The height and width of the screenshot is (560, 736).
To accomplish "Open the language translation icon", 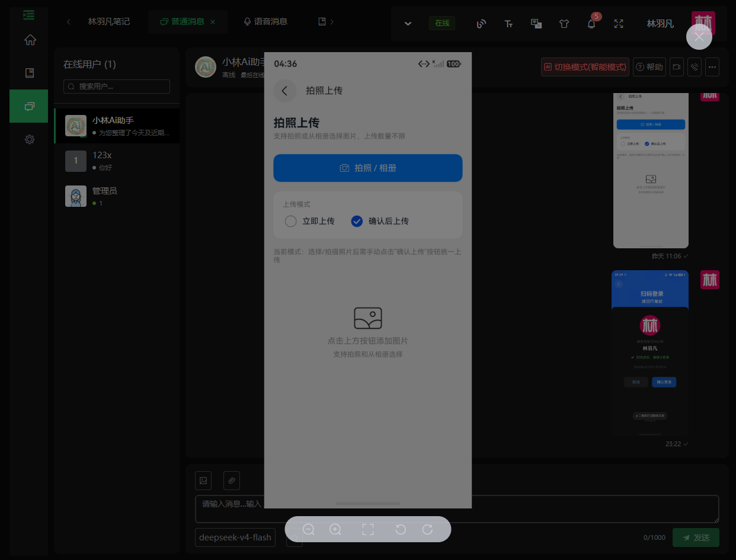I will pos(536,24).
